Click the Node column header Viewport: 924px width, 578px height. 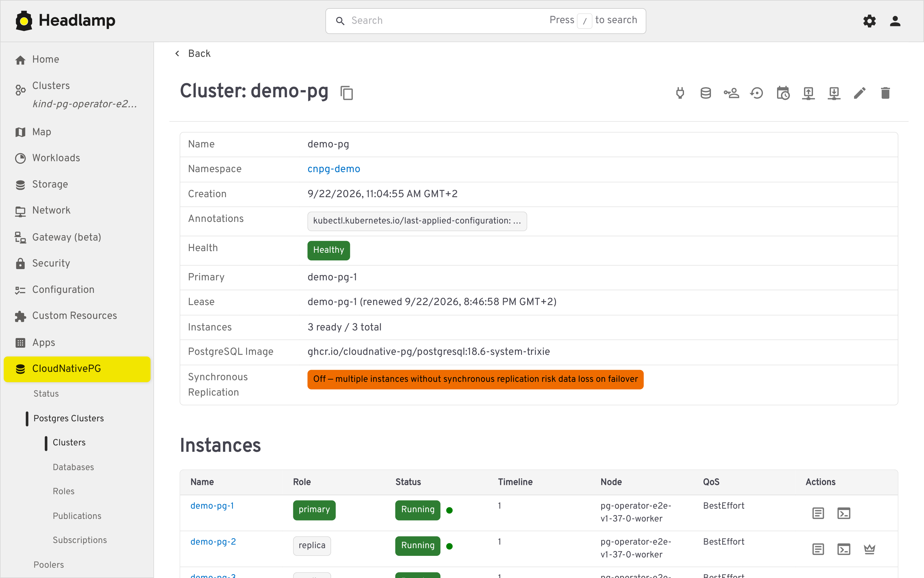611,482
